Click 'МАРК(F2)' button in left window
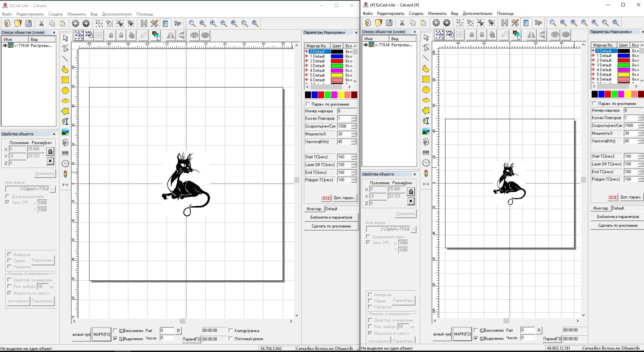This screenshot has height=352, width=644. click(102, 334)
